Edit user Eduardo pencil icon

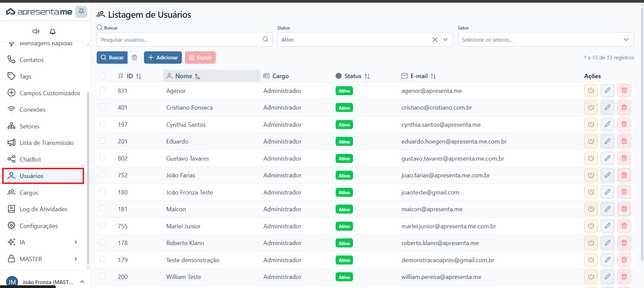click(x=607, y=141)
